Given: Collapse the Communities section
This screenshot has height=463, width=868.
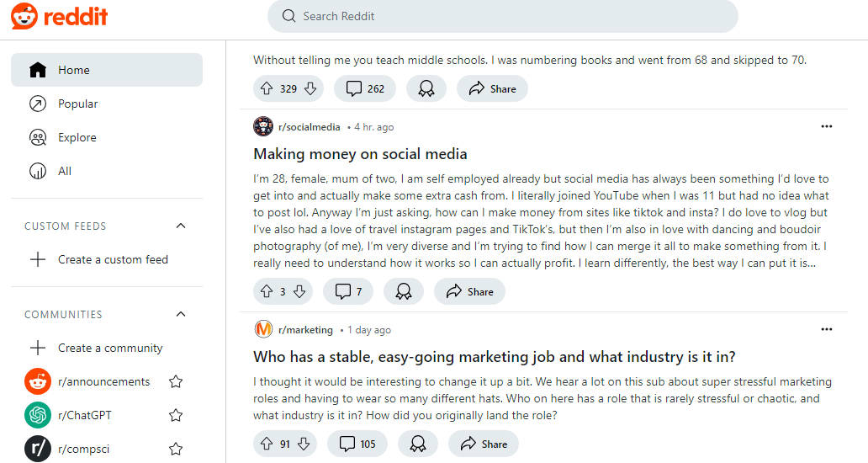Looking at the screenshot, I should 181,314.
